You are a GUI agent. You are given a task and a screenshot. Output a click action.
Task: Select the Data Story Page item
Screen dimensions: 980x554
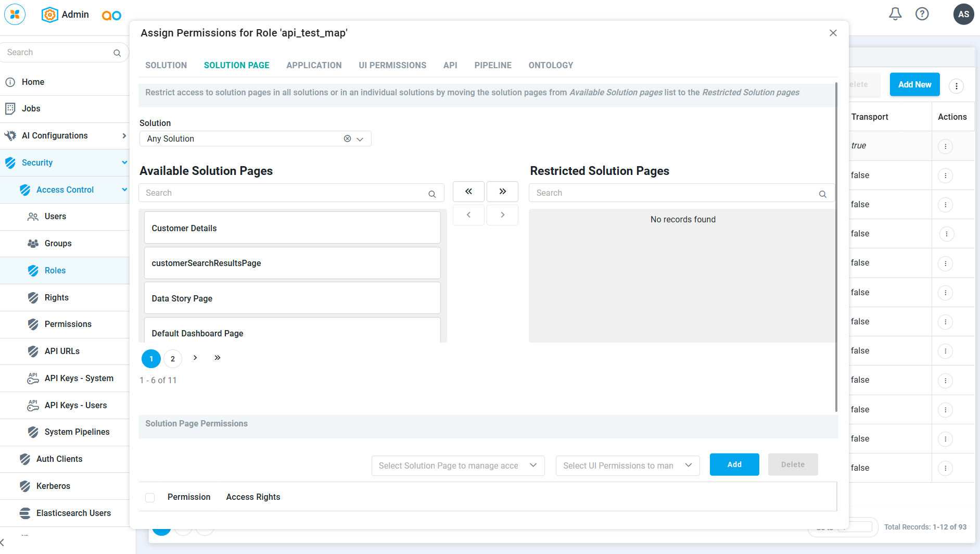[x=292, y=298]
